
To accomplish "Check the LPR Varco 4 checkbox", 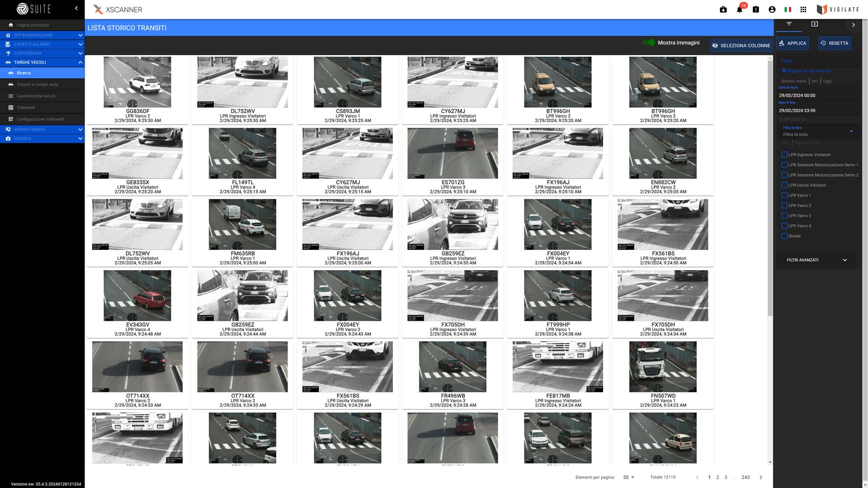I will [x=784, y=226].
